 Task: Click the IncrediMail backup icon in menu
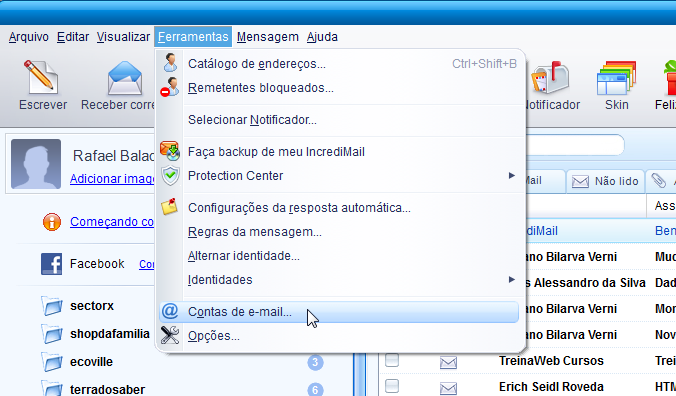(170, 151)
